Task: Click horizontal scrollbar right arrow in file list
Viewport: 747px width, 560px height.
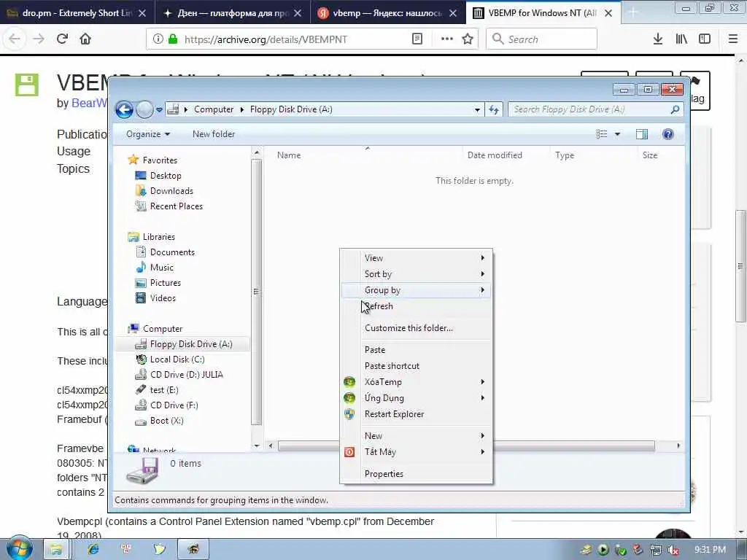Action: click(x=678, y=446)
